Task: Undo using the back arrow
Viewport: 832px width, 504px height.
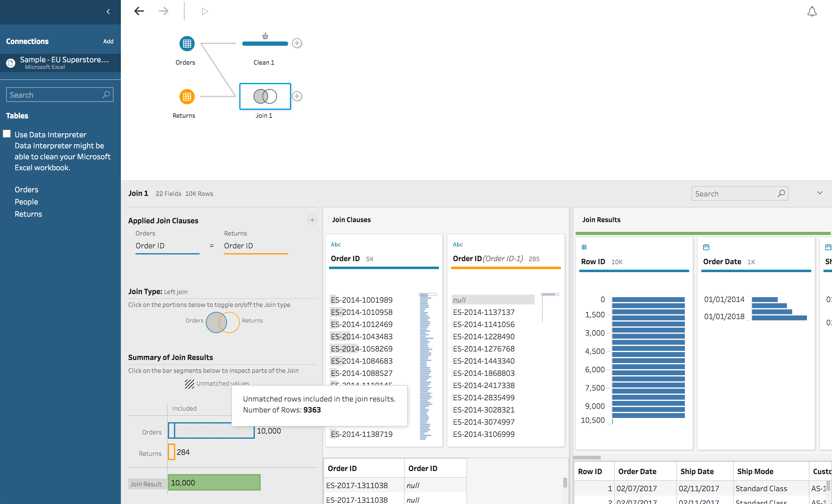Action: pos(139,11)
